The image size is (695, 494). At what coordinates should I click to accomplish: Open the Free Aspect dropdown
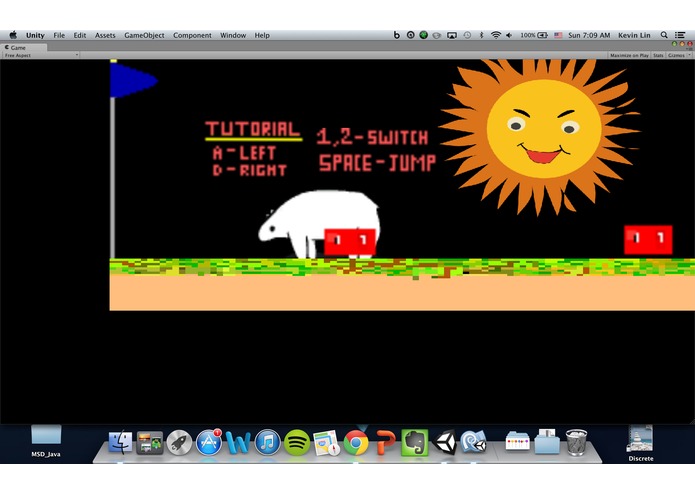pyautogui.click(x=41, y=55)
